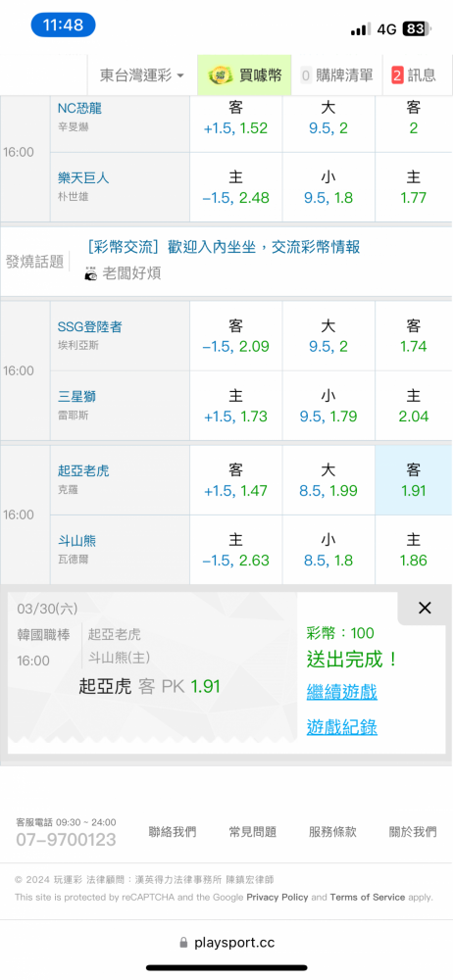The height and width of the screenshot is (980, 453).
Task: Tap the playsport.cc address bar
Action: [x=226, y=942]
